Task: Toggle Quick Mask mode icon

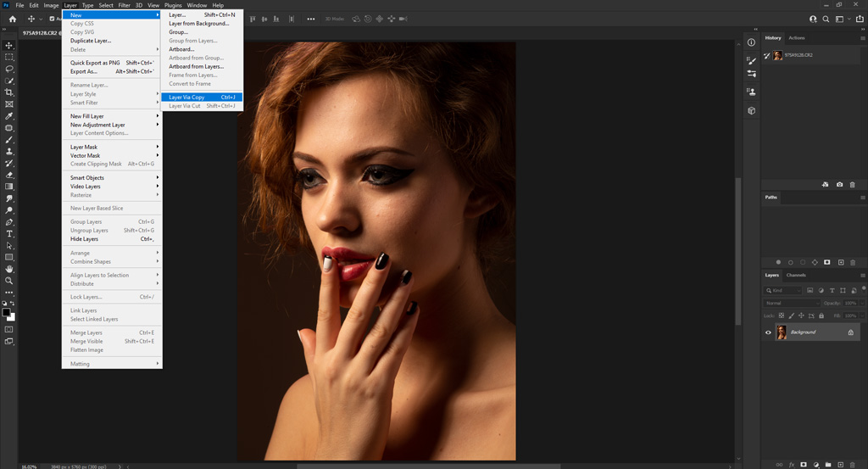Action: 8,329
